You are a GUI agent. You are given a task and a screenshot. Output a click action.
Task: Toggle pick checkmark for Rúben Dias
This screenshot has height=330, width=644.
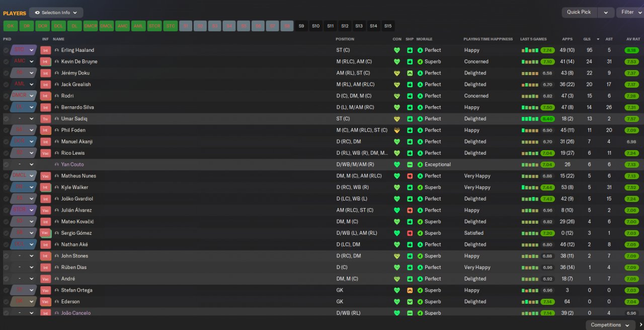coord(6,268)
